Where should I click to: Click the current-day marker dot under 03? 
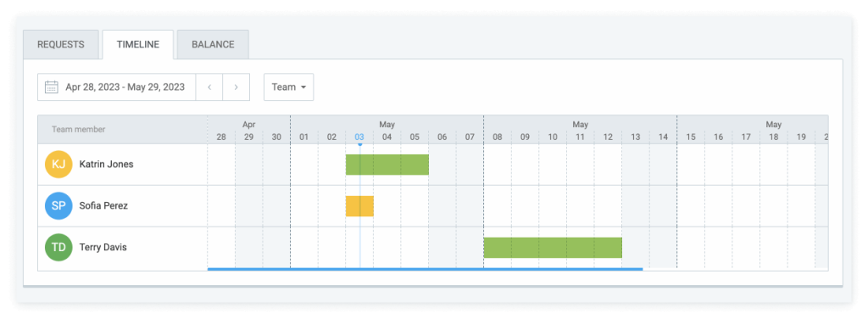359,144
